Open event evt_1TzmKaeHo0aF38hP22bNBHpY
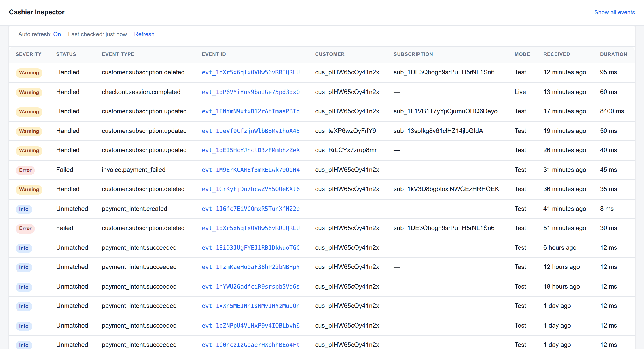This screenshot has width=644, height=349. (250, 267)
